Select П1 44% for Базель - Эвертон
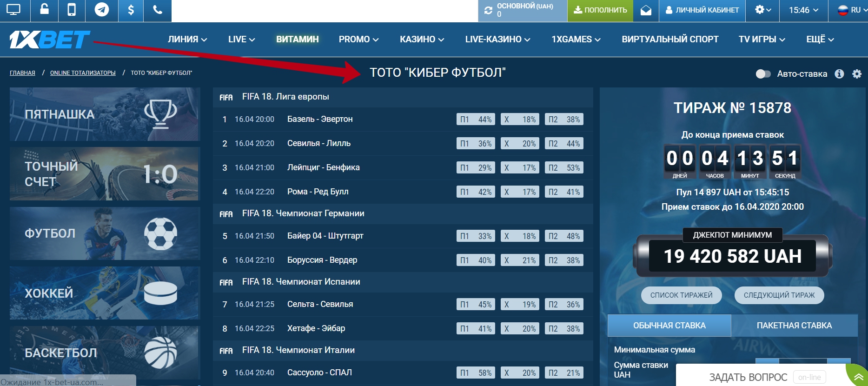 point(476,120)
